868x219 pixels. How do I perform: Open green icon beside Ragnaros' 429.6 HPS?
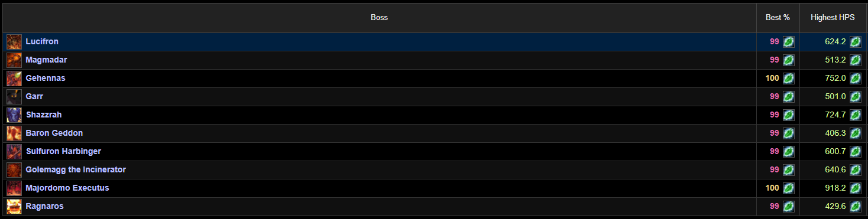tap(855, 207)
